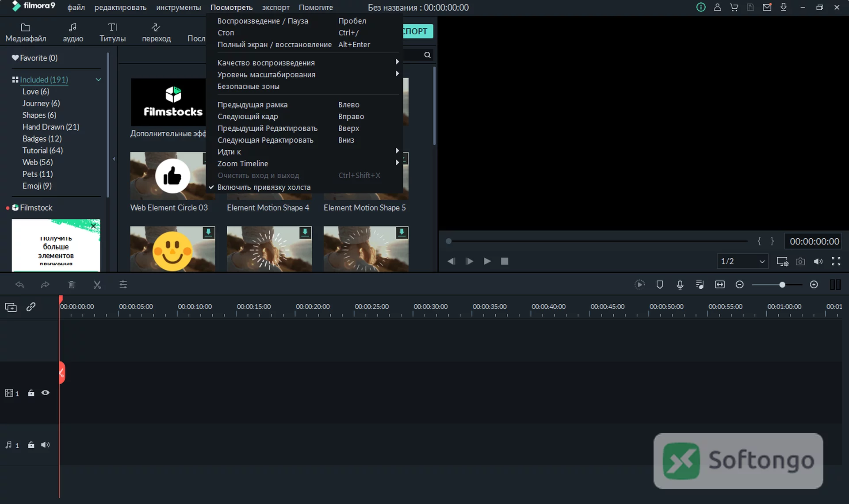Open the 1/2 preview quality dropdown
This screenshot has height=504, width=849.
pos(742,261)
